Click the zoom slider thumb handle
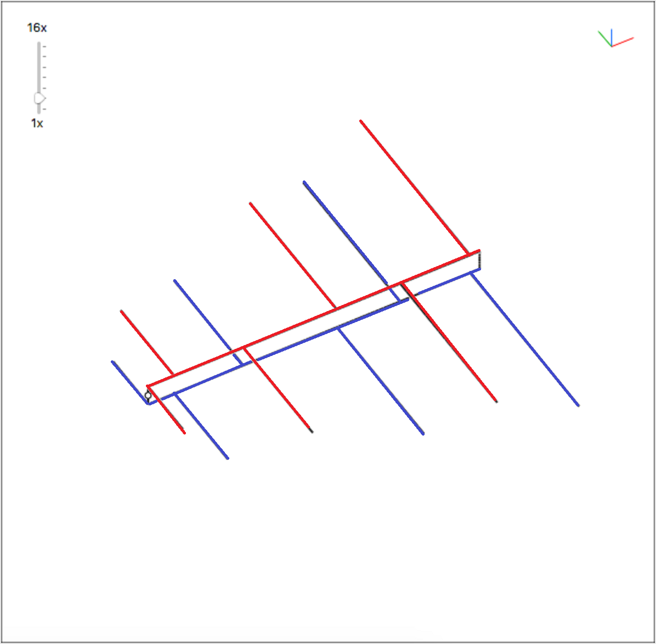 point(39,98)
